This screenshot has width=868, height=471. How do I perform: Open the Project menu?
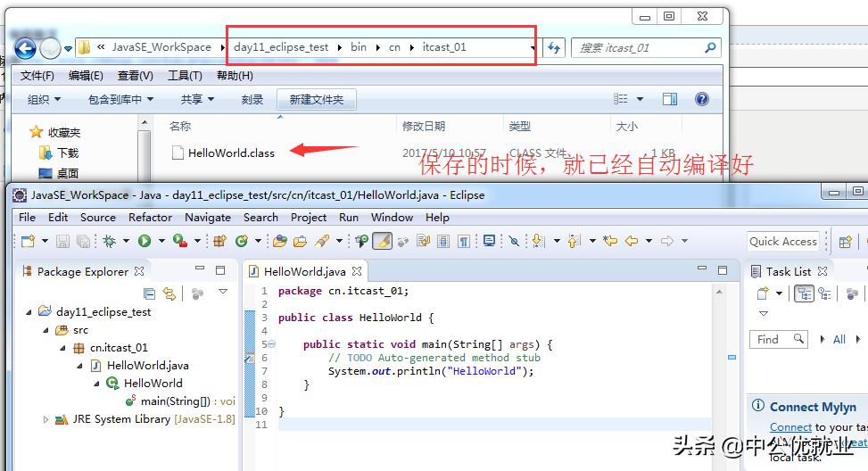309,218
